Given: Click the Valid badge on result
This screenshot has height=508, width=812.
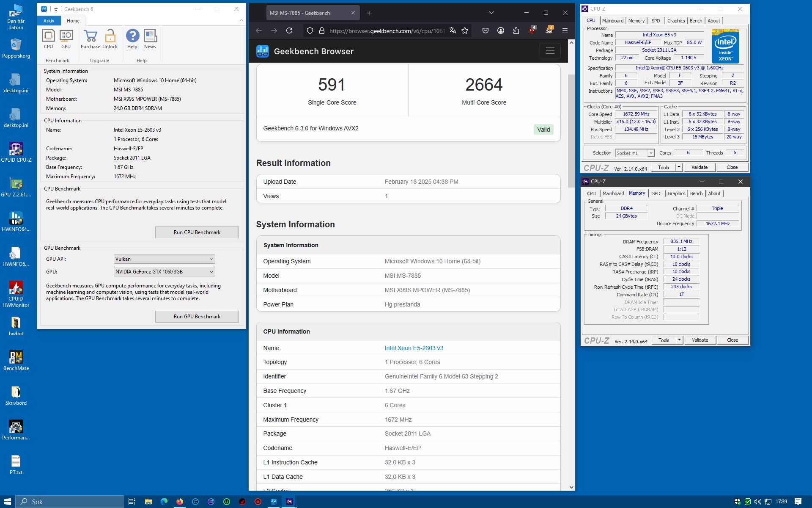Looking at the screenshot, I should point(543,130).
